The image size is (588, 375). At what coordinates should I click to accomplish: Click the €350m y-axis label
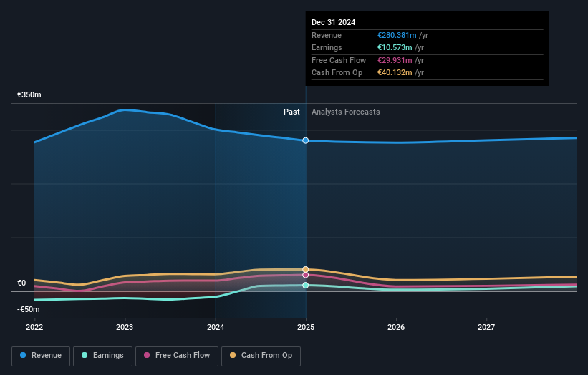29,94
